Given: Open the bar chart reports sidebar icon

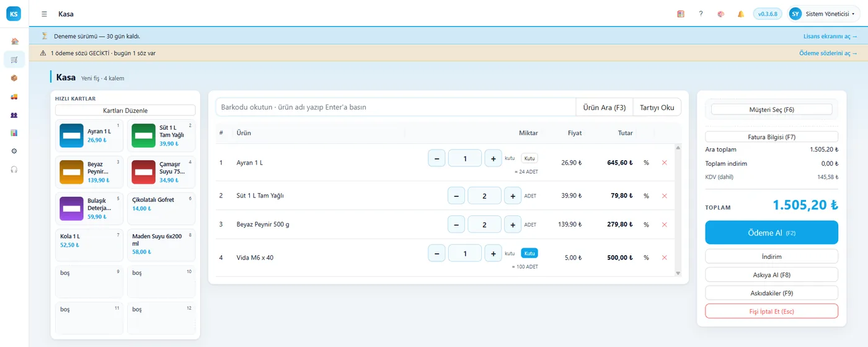Looking at the screenshot, I should click(14, 133).
